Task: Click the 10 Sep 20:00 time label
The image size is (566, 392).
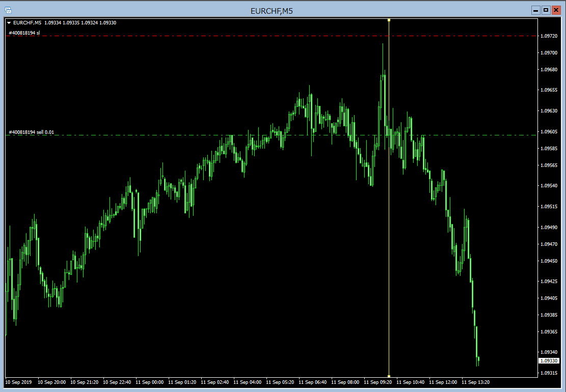Action: coord(51,382)
